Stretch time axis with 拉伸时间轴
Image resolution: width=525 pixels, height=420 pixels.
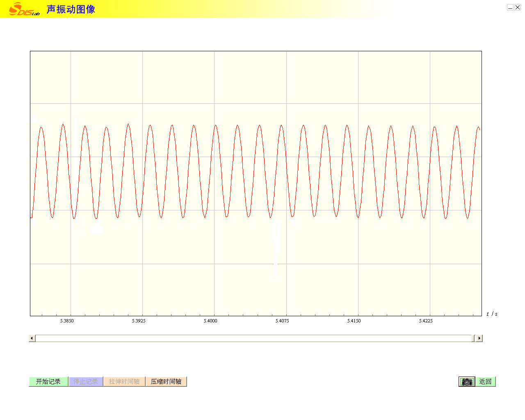[124, 382]
